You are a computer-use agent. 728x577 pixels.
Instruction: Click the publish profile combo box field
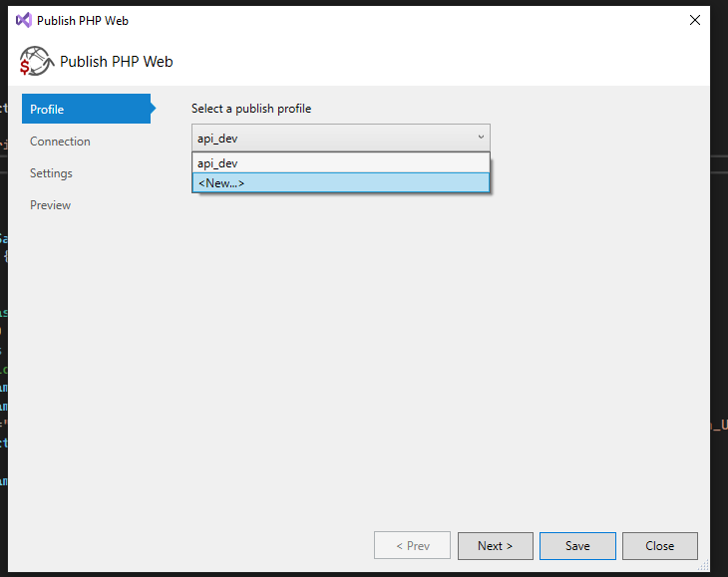[x=329, y=138]
